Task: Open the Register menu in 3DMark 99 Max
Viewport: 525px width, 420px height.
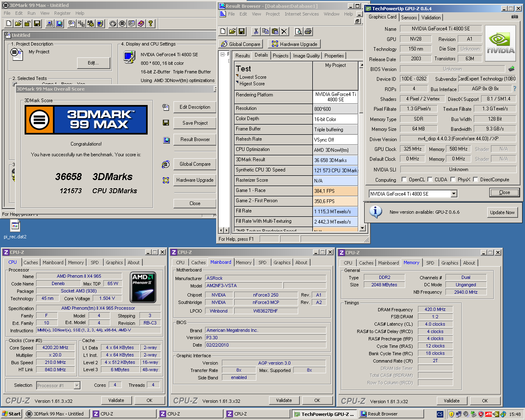Action: 62,13
